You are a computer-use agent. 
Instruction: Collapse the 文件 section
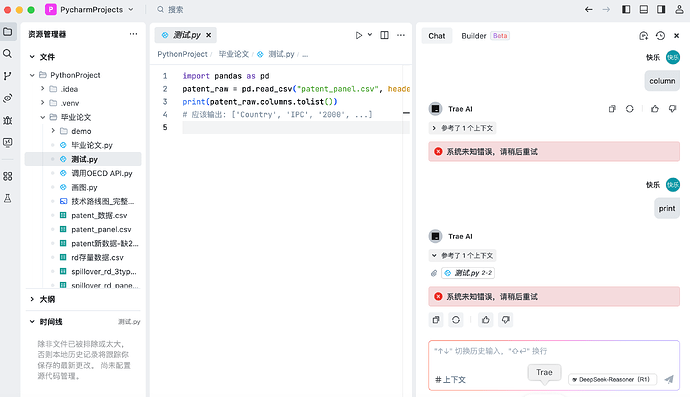coord(32,57)
